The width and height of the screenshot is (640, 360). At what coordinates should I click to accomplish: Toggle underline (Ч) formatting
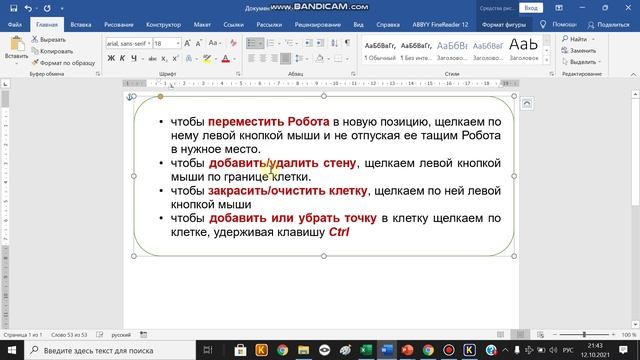click(x=134, y=59)
